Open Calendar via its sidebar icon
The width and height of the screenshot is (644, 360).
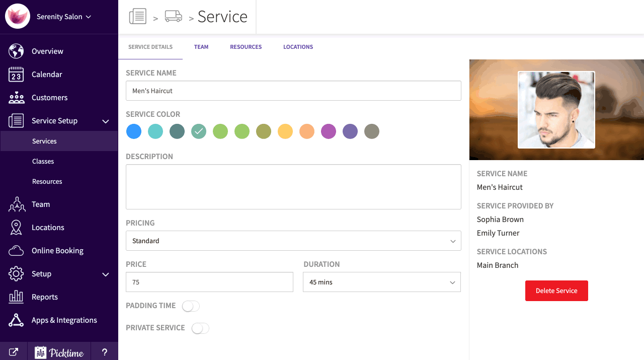pos(16,75)
